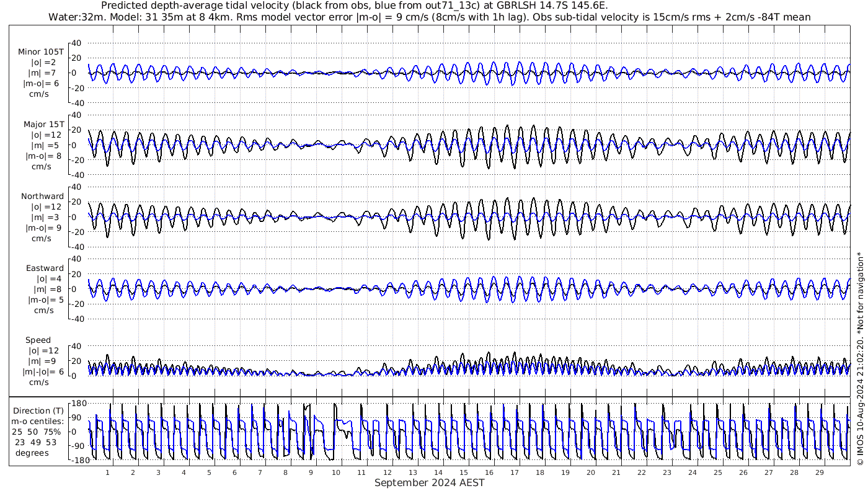Click the 'Water:32m. Model: 31 35m' subtitle line
Viewport: 868px width, 496px height.
(429, 17)
